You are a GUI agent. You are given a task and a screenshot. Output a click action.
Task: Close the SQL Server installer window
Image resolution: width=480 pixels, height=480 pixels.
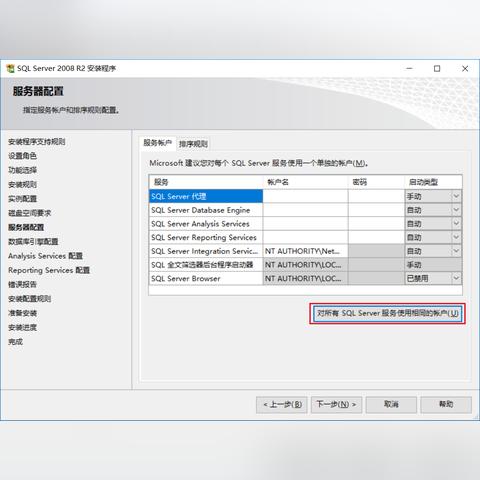click(x=465, y=68)
